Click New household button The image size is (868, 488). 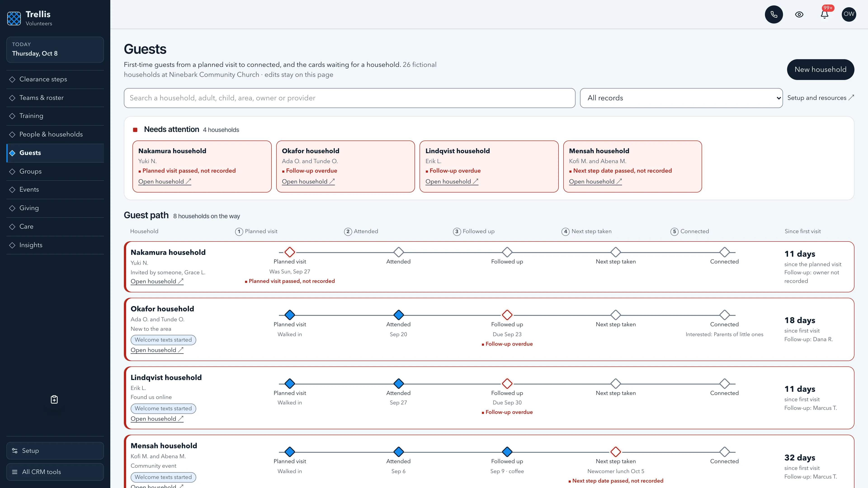coord(820,69)
